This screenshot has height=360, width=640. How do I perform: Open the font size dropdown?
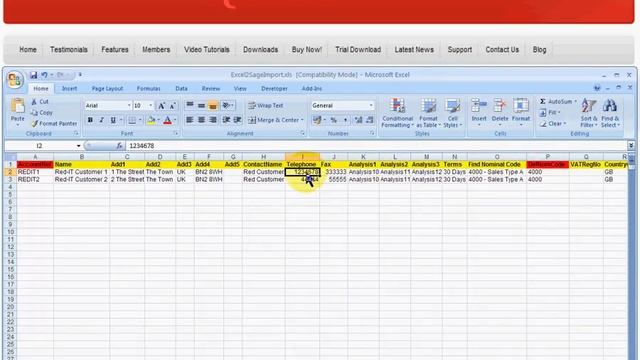click(x=151, y=106)
